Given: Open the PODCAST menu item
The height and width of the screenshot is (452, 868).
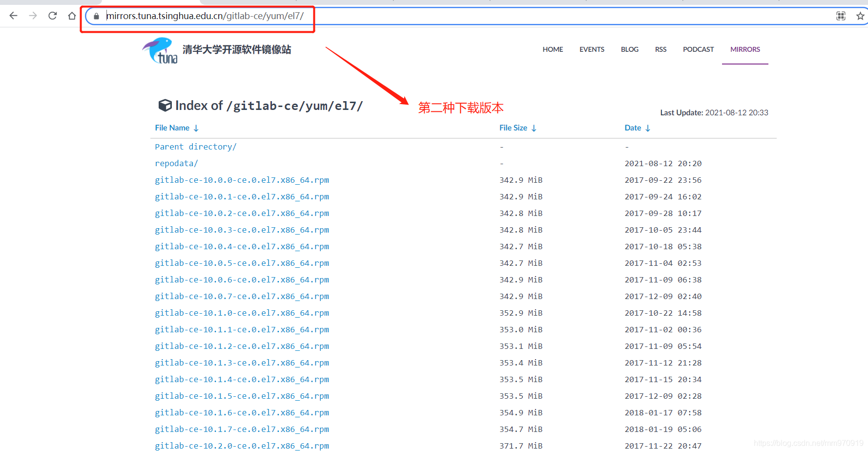Looking at the screenshot, I should click(698, 49).
